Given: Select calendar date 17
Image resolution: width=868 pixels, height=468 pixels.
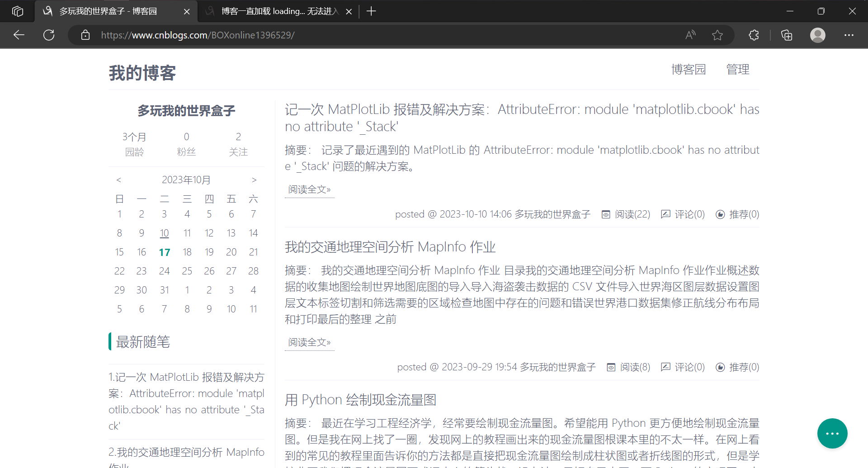Looking at the screenshot, I should pyautogui.click(x=164, y=252).
